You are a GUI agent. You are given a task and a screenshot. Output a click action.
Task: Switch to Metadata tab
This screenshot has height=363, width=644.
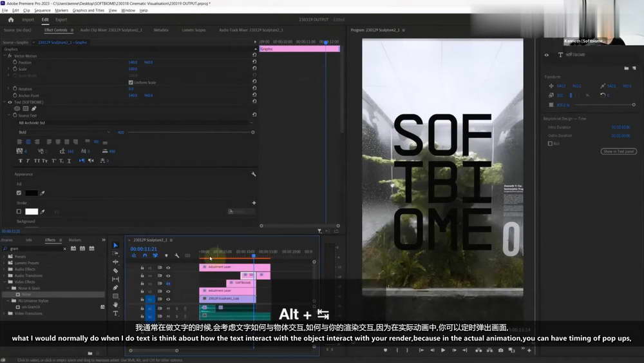coord(160,30)
